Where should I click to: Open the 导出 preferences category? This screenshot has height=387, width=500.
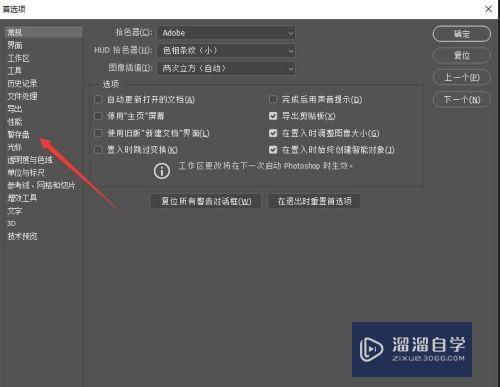(x=15, y=109)
